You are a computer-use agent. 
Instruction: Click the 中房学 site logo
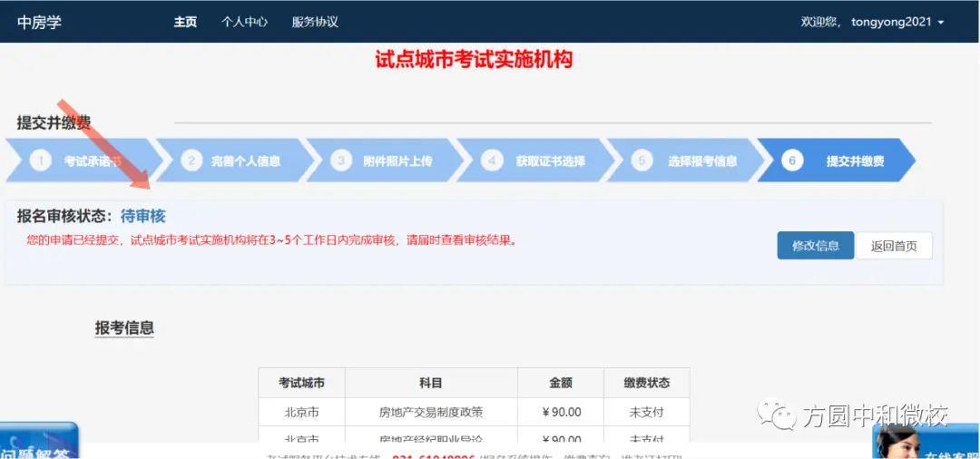39,22
